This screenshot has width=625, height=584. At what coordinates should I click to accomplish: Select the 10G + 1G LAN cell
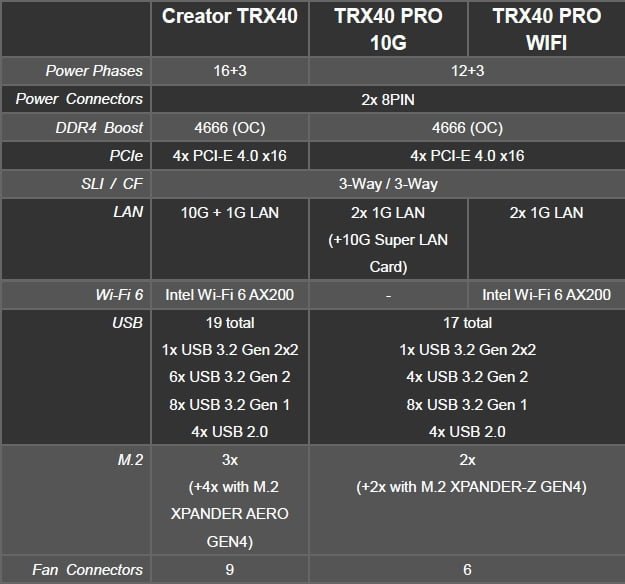pos(230,213)
